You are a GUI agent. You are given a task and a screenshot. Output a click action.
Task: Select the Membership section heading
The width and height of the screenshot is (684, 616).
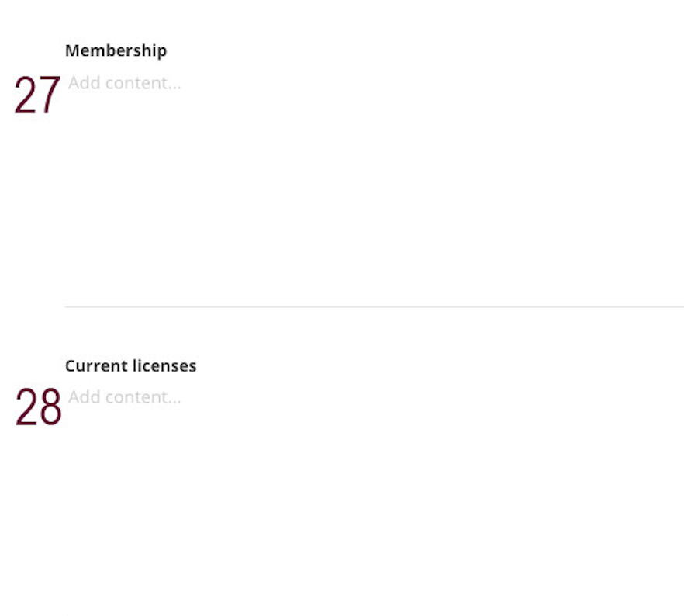point(116,50)
